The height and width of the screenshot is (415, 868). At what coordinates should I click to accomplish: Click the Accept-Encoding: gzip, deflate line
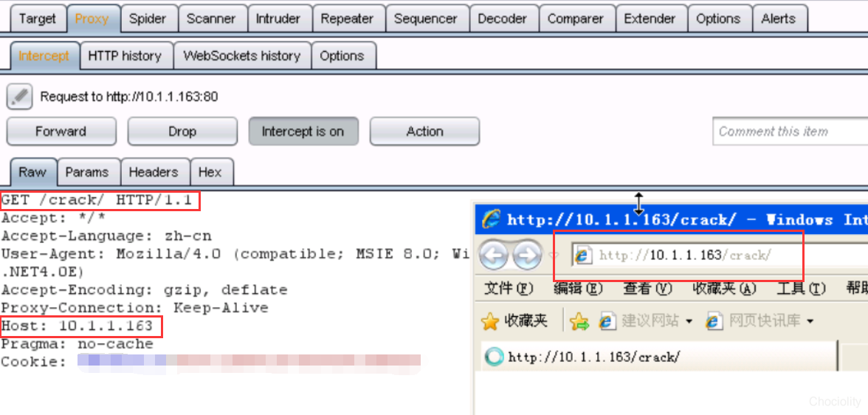[x=145, y=289]
